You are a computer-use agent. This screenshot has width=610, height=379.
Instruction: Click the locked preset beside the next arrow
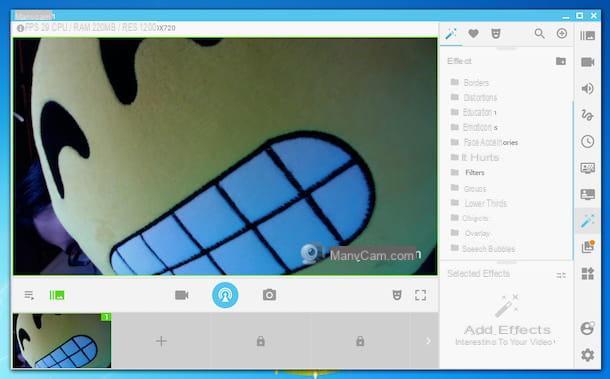(360, 341)
